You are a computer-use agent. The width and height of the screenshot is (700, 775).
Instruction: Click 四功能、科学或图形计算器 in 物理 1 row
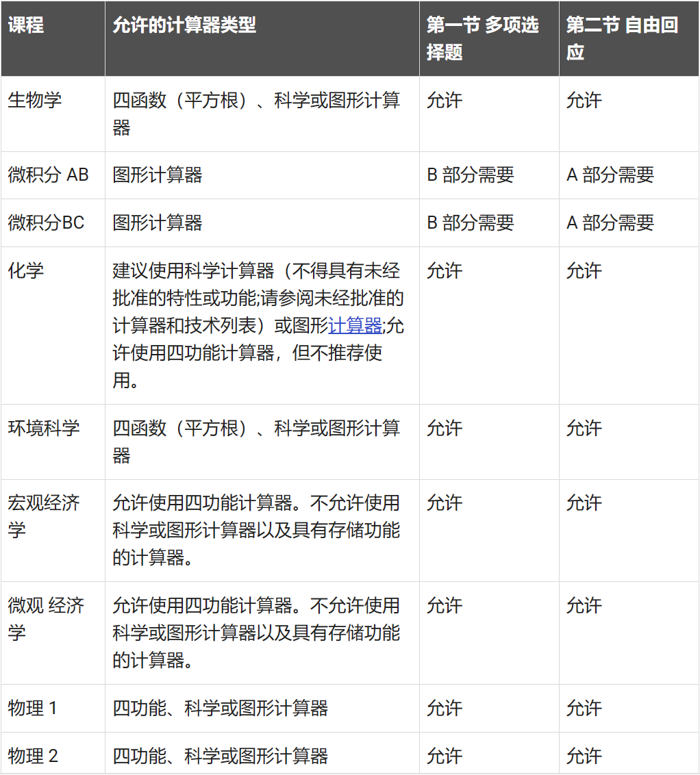[221, 708]
